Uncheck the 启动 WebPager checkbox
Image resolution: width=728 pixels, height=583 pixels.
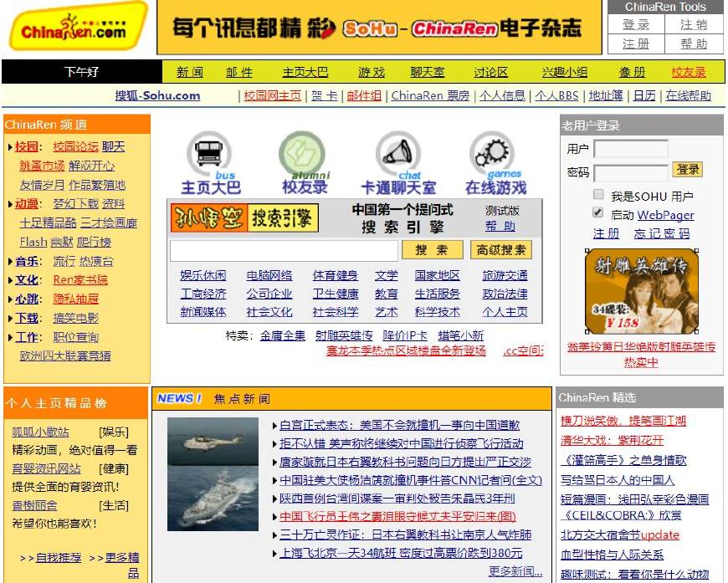(x=599, y=214)
